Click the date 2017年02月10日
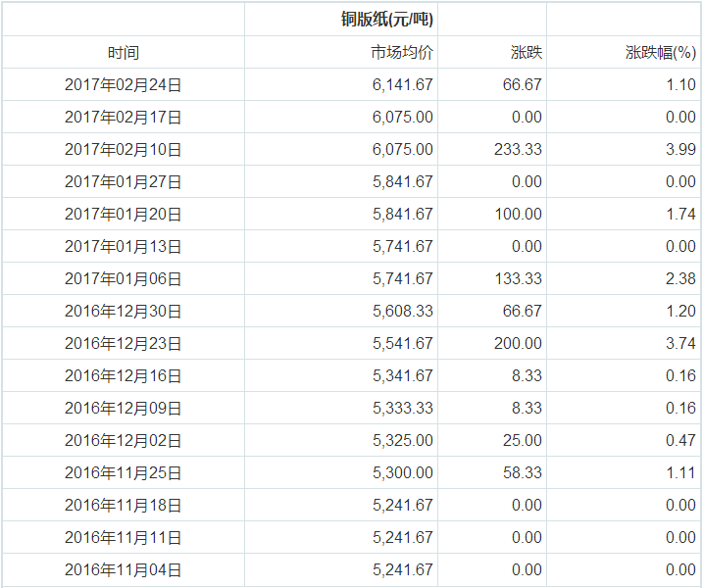The width and height of the screenshot is (703, 588). (x=124, y=150)
